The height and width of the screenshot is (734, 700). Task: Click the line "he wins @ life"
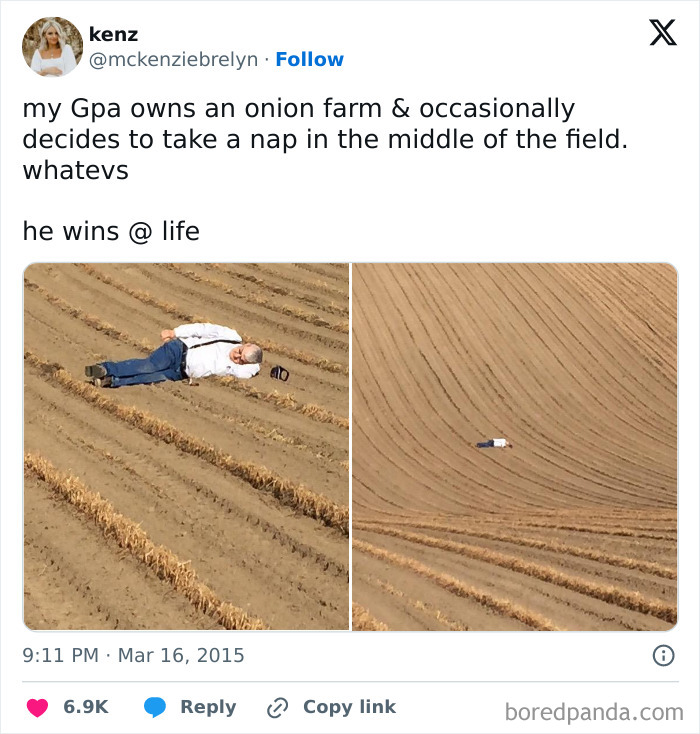click(111, 231)
